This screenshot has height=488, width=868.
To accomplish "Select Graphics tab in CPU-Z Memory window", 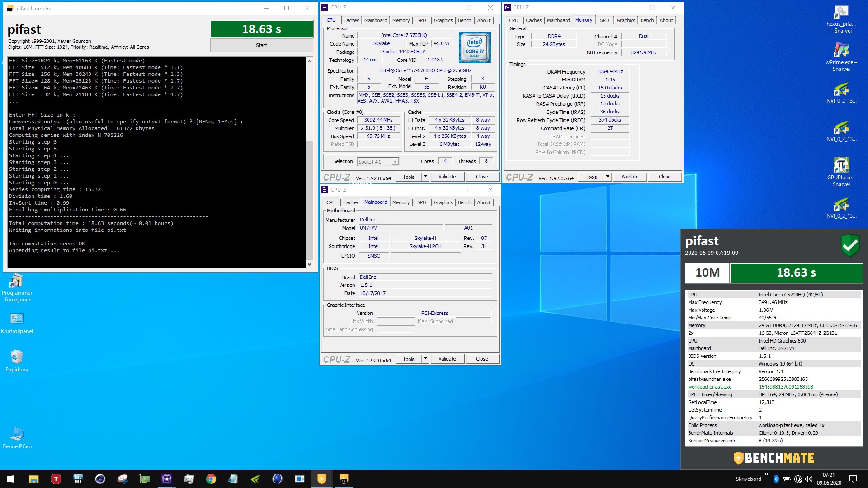I will point(626,20).
